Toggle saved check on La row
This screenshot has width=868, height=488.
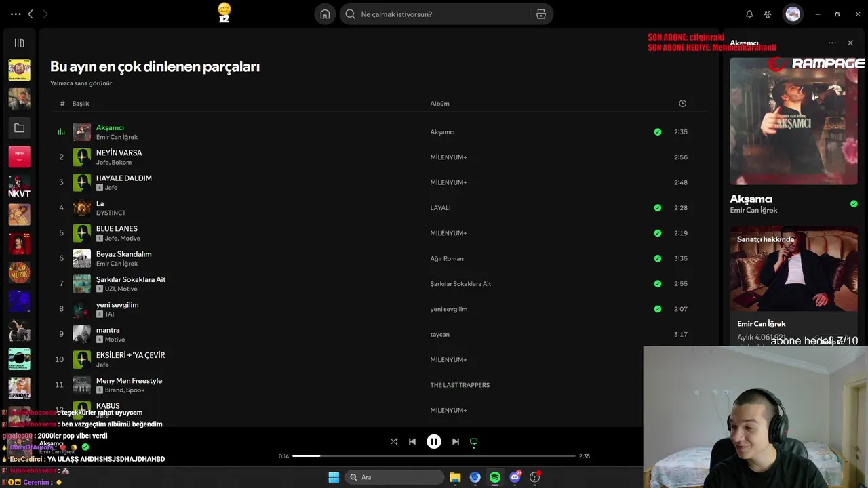tap(658, 208)
